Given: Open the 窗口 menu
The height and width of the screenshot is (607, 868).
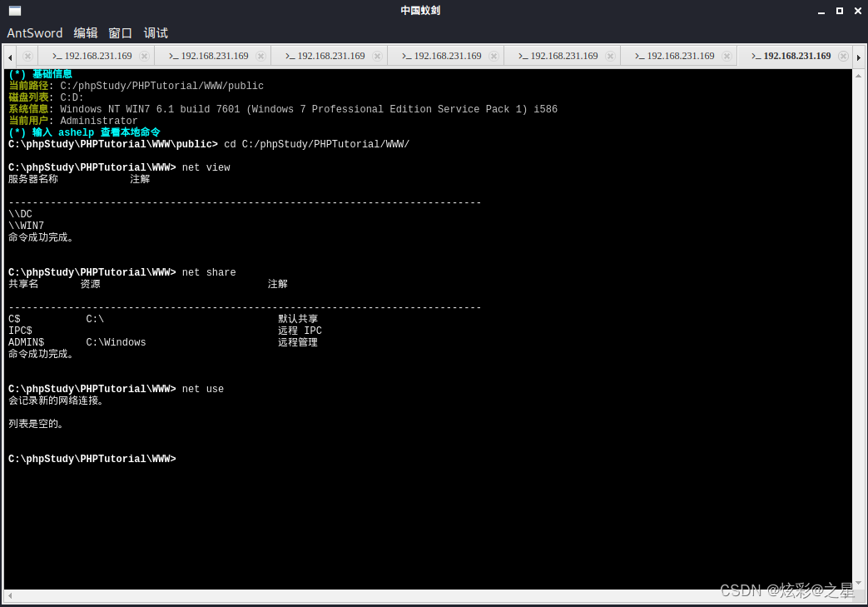Looking at the screenshot, I should (x=120, y=33).
